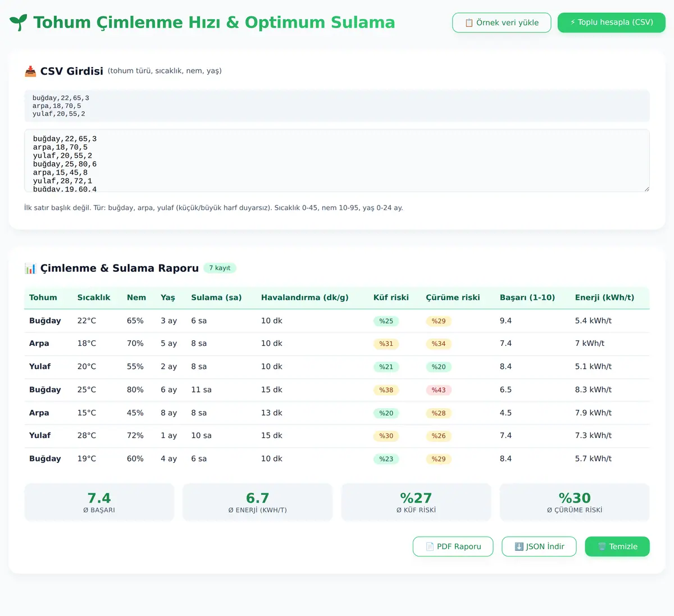Load sample data with Örnek veri yükle
The height and width of the screenshot is (616, 674).
502,22
